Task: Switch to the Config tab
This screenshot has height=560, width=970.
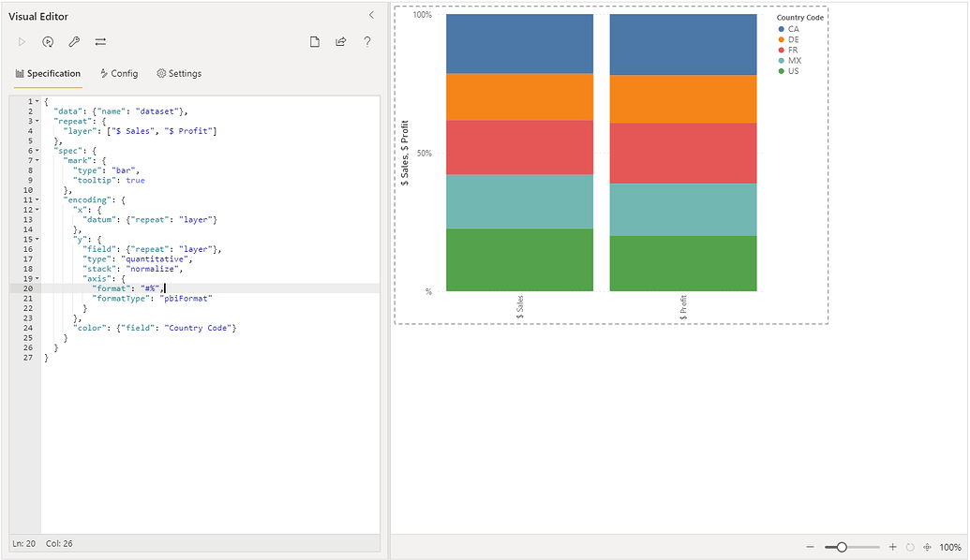Action: 119,73
